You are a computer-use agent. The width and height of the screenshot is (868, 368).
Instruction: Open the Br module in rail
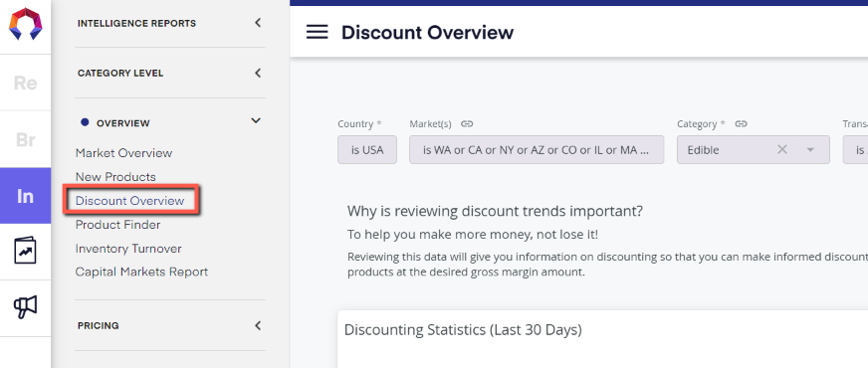click(26, 139)
